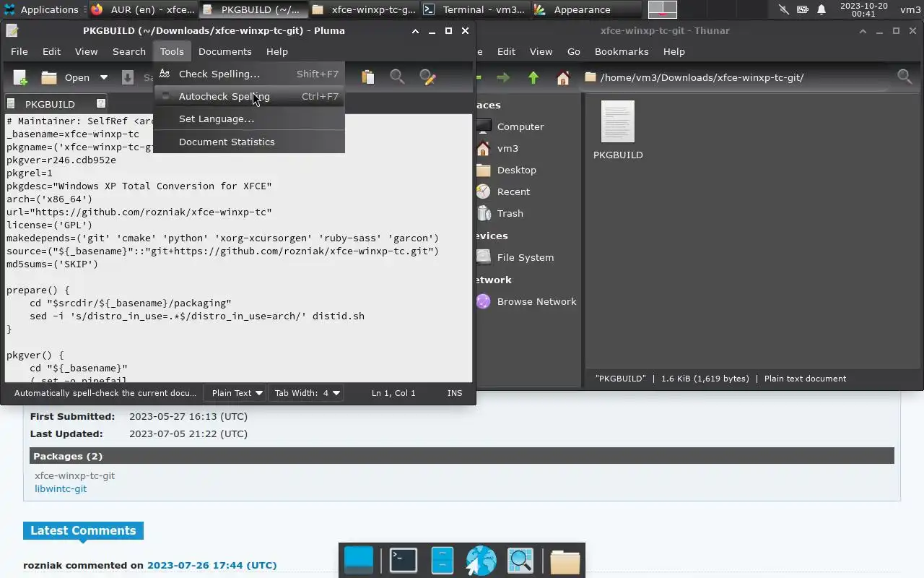Open the libwintc-git package link
The width and height of the screenshot is (924, 578).
click(x=61, y=488)
